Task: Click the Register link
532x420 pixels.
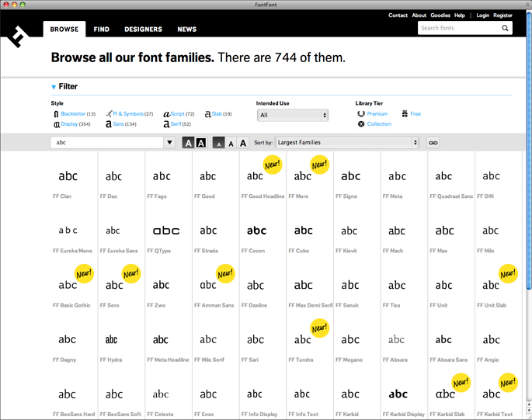Action: [x=502, y=16]
